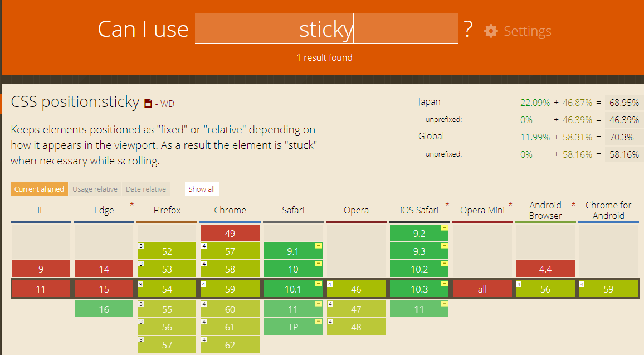Open the spec document icon beside CSS position:sticky
This screenshot has width=644, height=355.
tap(147, 103)
